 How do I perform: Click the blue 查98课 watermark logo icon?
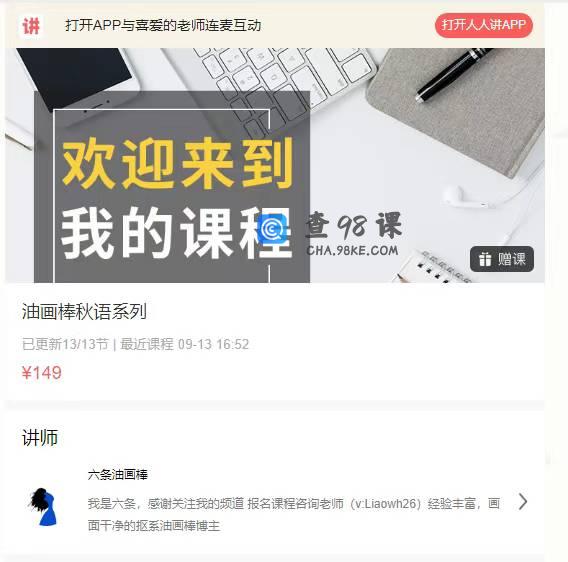[272, 228]
